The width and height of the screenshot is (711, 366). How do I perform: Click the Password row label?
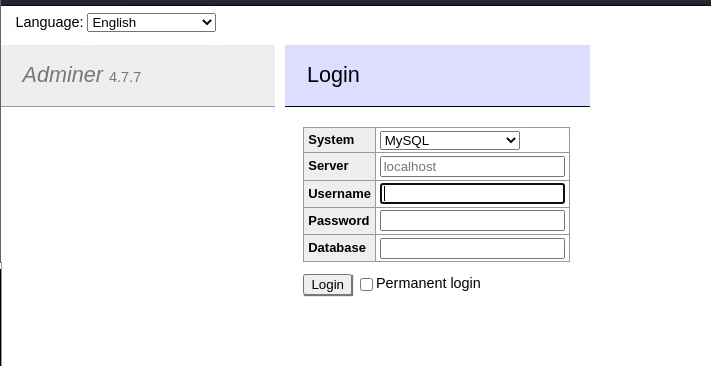click(x=339, y=221)
